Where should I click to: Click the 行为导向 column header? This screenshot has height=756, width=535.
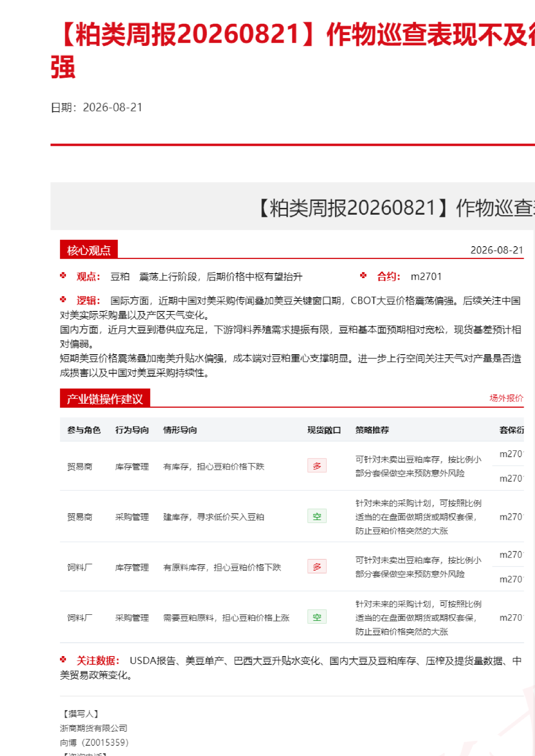coord(132,430)
